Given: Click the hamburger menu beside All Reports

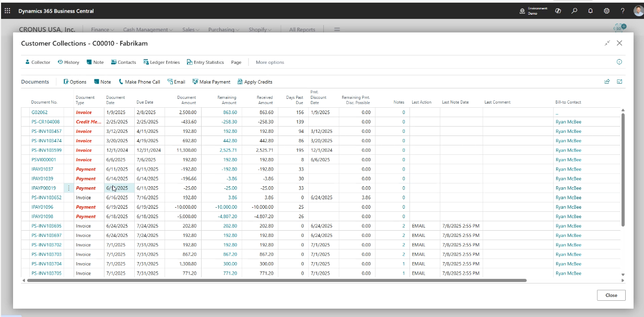Looking at the screenshot, I should tap(337, 30).
